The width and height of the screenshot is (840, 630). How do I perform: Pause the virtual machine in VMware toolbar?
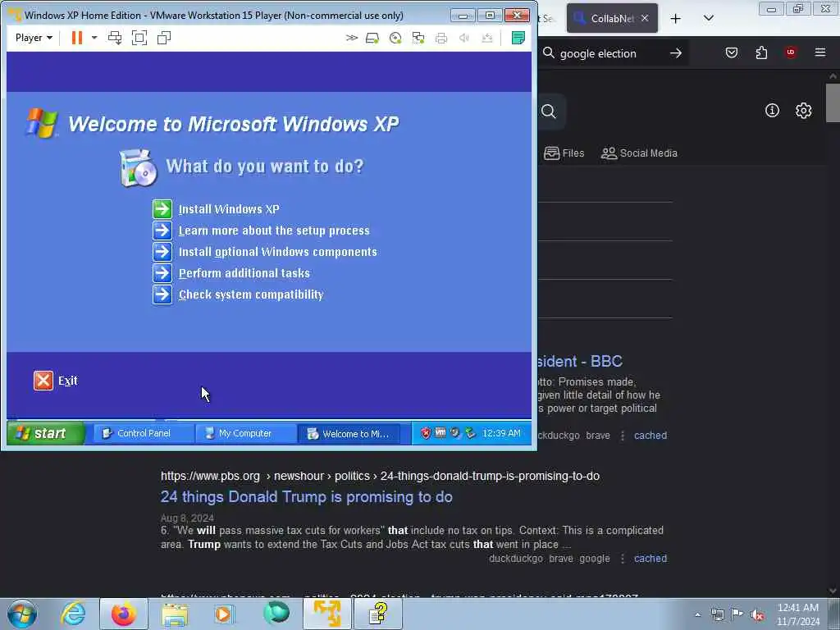pos(76,38)
